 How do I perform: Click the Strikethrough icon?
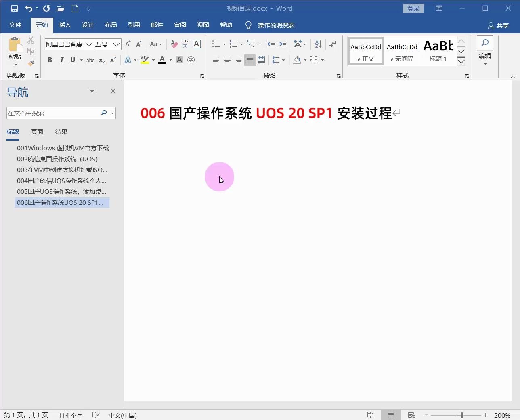click(x=90, y=60)
